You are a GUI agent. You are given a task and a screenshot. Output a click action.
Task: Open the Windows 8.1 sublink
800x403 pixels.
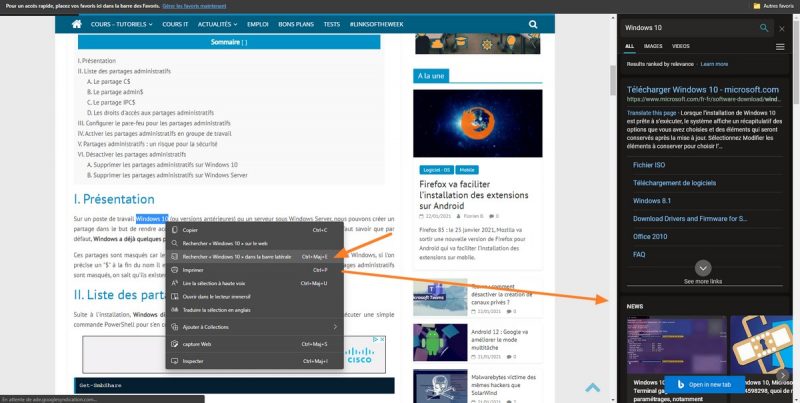click(652, 200)
